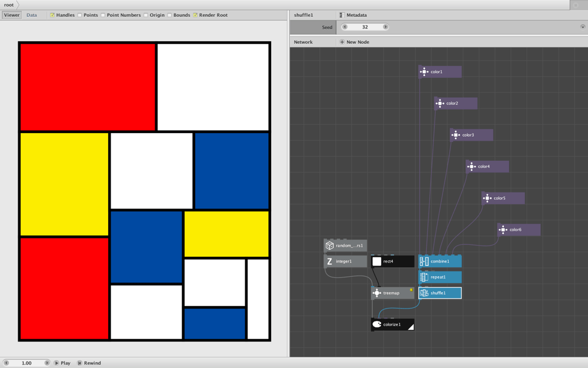Click the Rewind button label
Viewport: 588px width, 368px height.
point(92,363)
